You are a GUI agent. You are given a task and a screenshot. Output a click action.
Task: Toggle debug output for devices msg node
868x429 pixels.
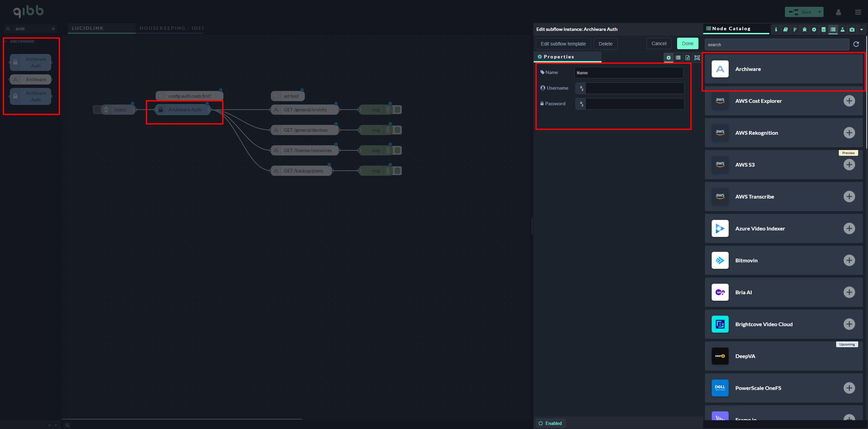point(397,130)
